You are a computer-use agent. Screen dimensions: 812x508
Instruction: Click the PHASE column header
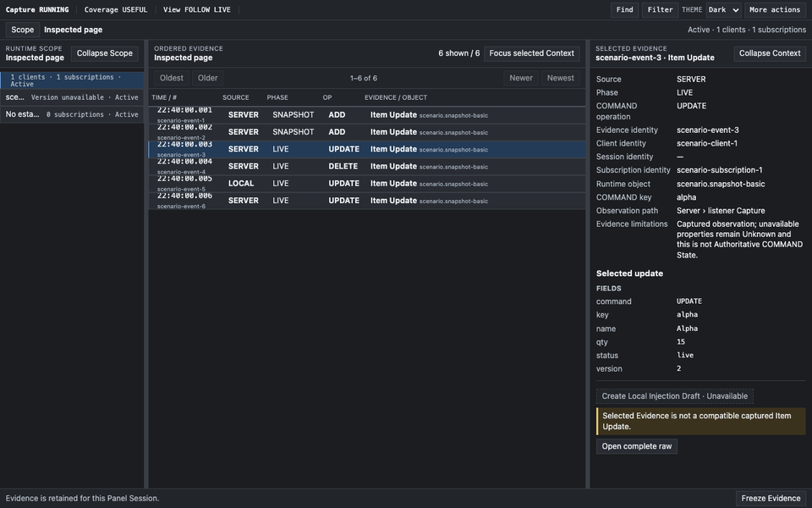277,97
